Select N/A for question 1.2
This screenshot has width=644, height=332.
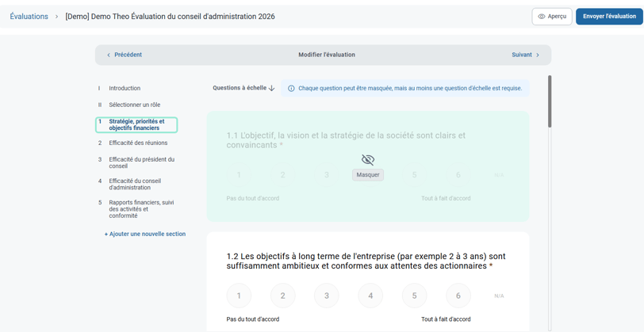point(499,296)
